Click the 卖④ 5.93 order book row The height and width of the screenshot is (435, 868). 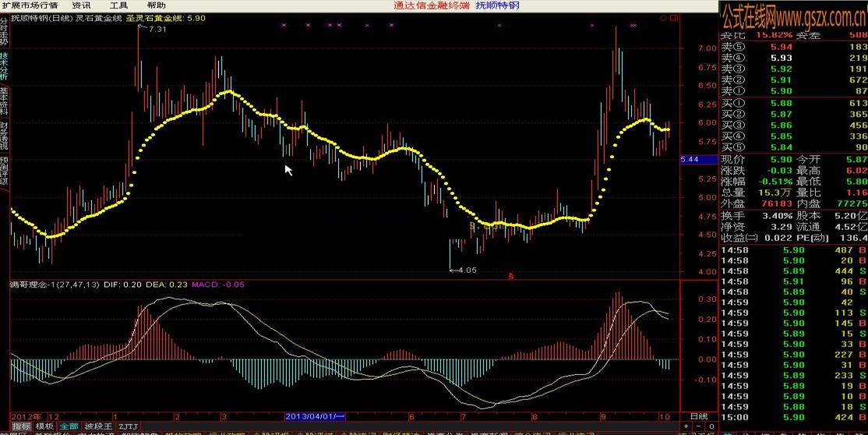(x=794, y=58)
